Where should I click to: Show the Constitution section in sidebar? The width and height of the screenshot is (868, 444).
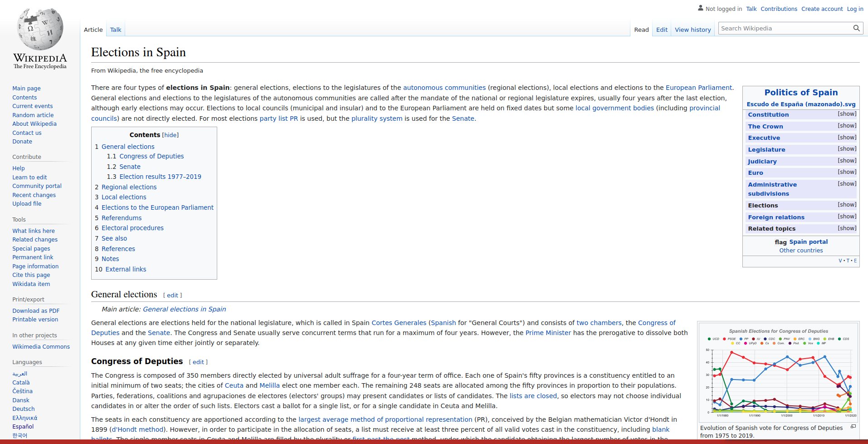(x=847, y=114)
